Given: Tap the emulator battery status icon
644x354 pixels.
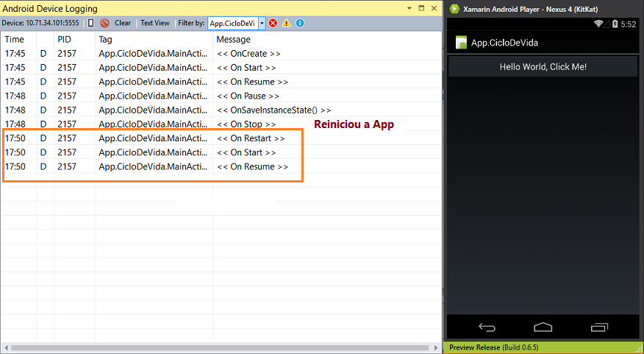Looking at the screenshot, I should pos(615,24).
